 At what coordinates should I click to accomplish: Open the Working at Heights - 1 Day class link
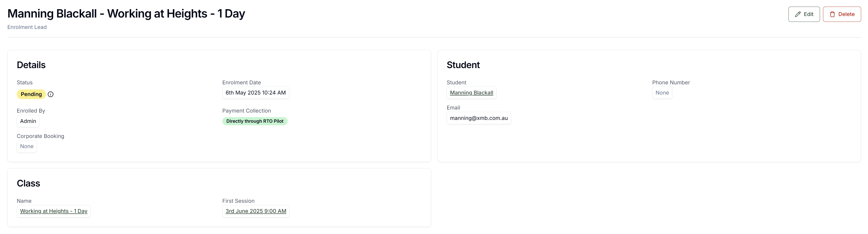pyautogui.click(x=54, y=211)
